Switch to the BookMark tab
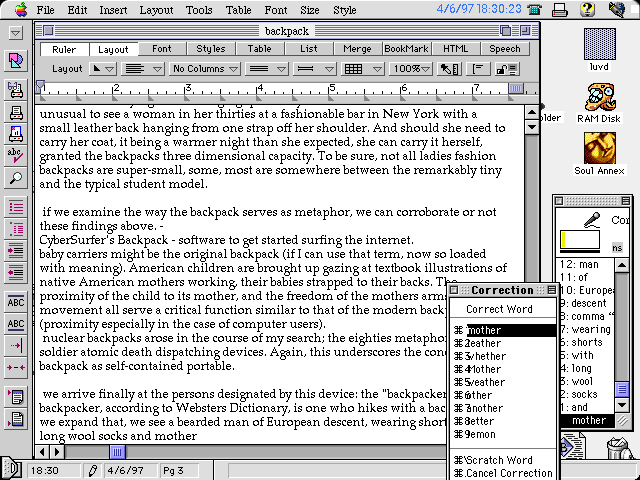Viewport: 640px width, 480px height. tap(407, 49)
